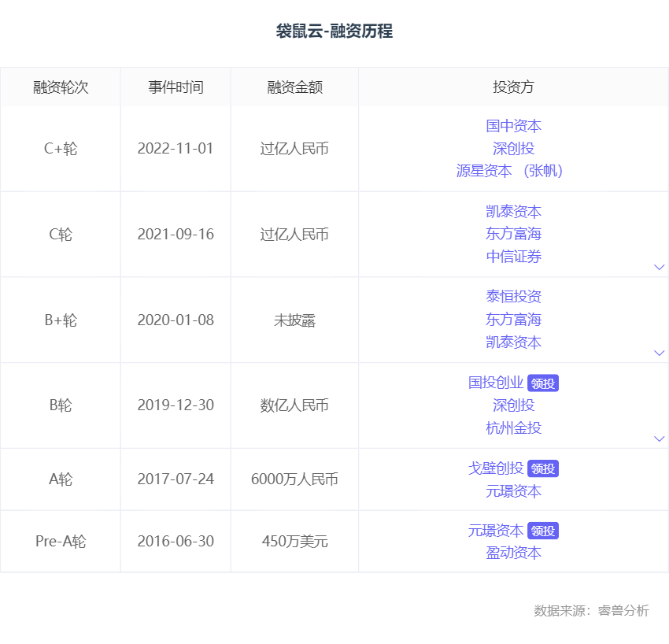Click the 投资方 column header
Viewport: 669px width, 644px height.
(x=513, y=87)
